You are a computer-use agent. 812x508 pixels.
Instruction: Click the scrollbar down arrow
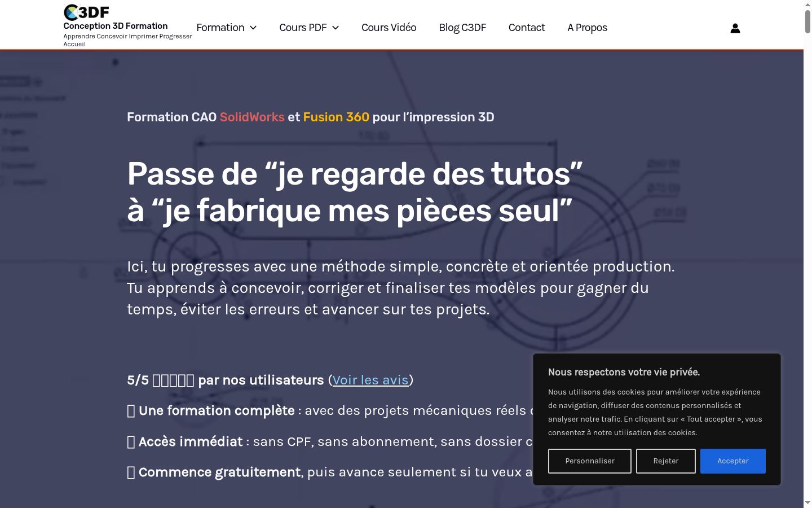tap(807, 503)
